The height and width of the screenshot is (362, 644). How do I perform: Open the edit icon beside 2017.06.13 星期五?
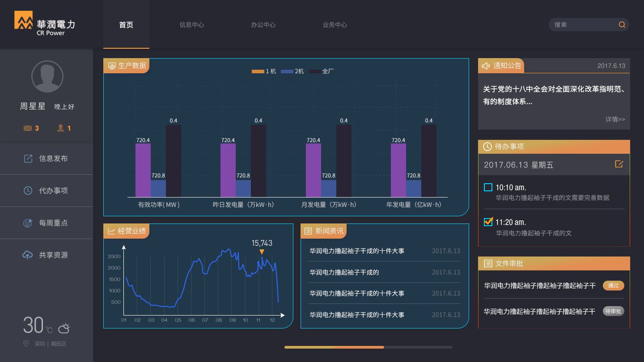(619, 164)
